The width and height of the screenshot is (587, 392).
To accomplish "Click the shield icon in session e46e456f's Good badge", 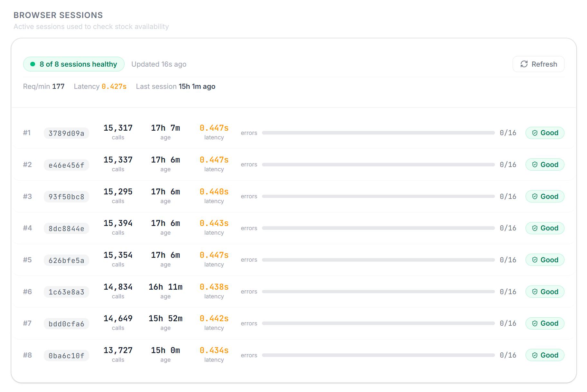I will [535, 164].
